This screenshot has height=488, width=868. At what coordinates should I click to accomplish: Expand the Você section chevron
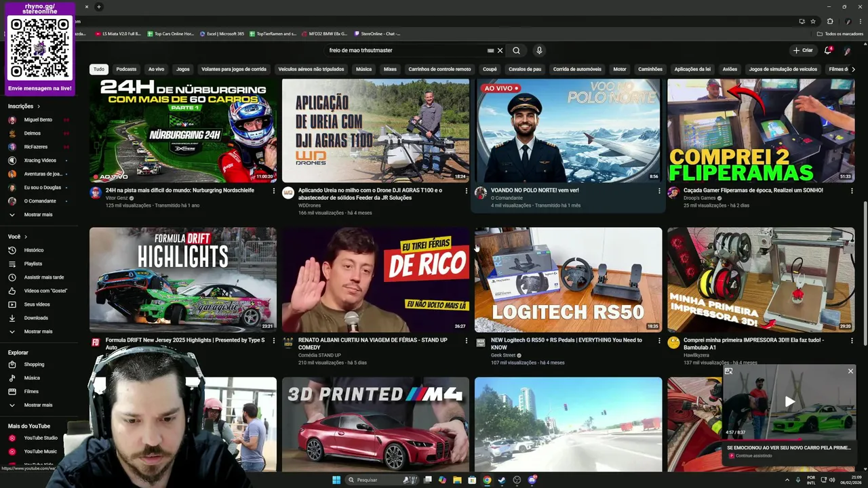click(26, 237)
